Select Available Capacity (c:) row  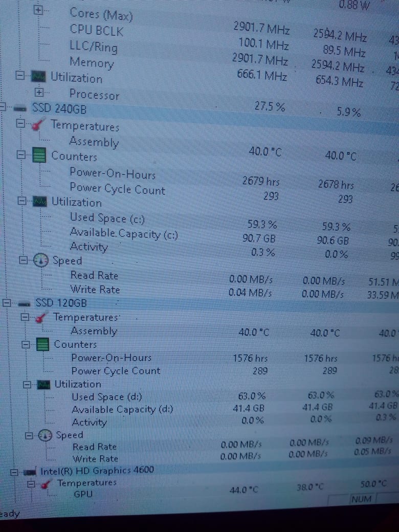click(x=124, y=233)
